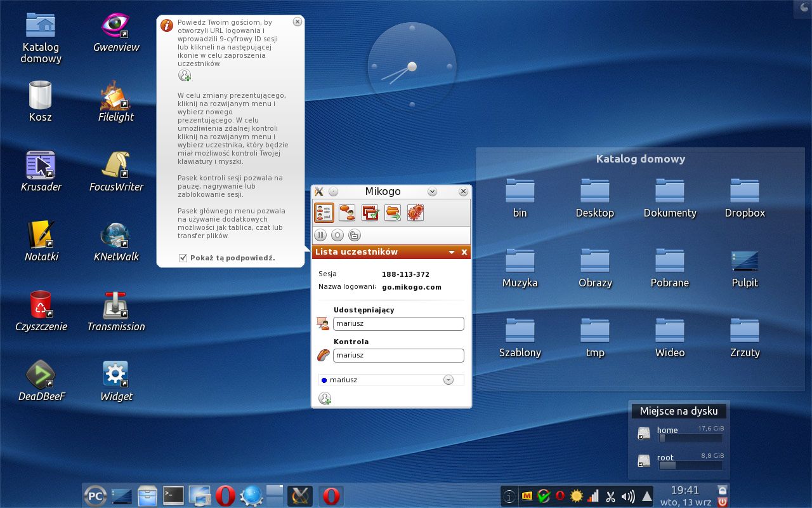The width and height of the screenshot is (812, 508).
Task: Launch FocusWriter from the desktop
Action: coord(116,171)
